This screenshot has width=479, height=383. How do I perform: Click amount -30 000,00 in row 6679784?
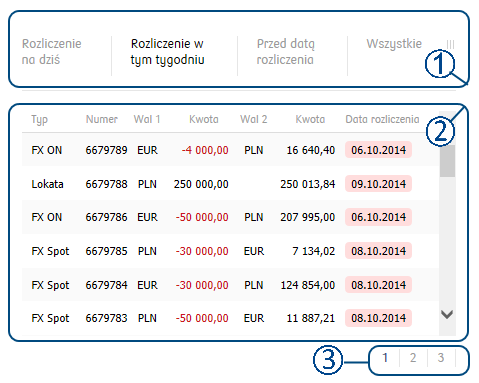pos(202,285)
